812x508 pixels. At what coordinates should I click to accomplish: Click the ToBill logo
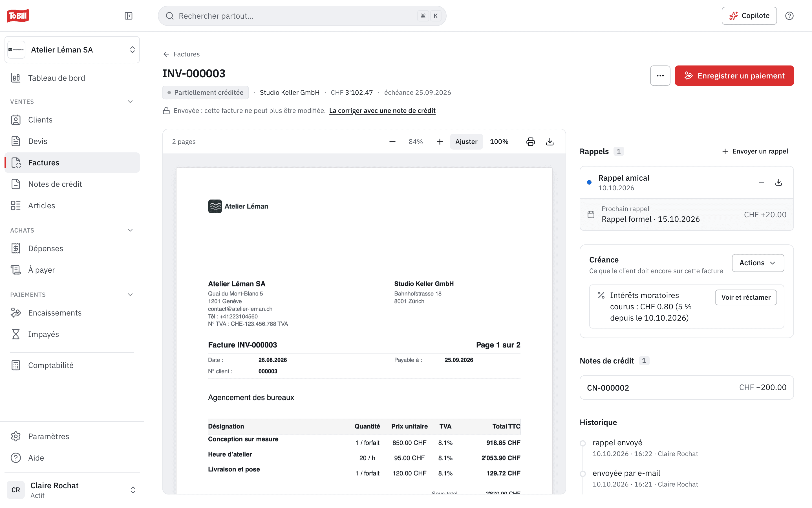tap(18, 16)
